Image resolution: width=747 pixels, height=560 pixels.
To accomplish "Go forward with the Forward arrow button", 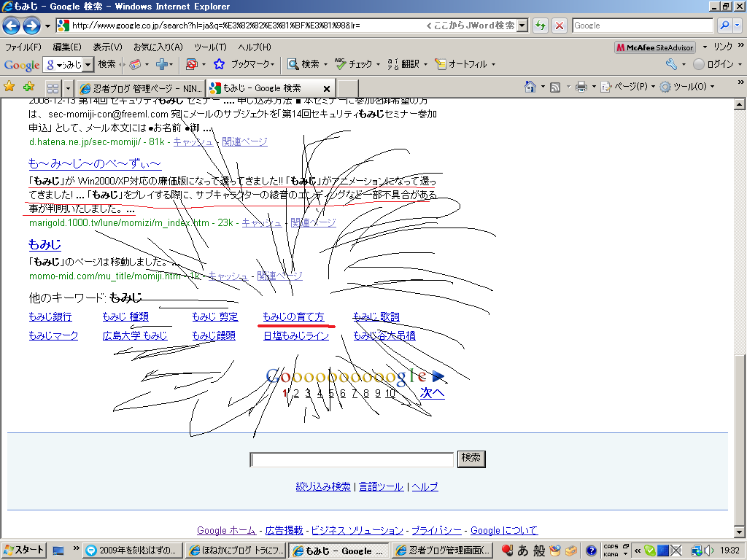I will 31,26.
